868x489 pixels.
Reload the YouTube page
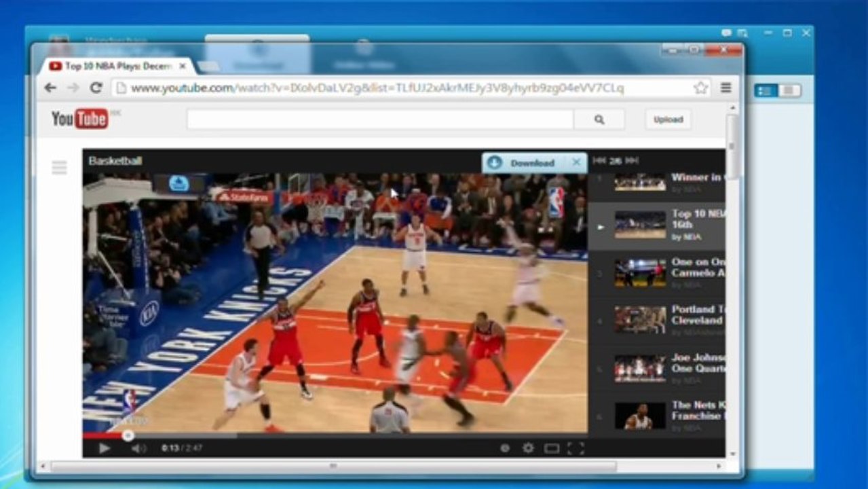(x=96, y=88)
